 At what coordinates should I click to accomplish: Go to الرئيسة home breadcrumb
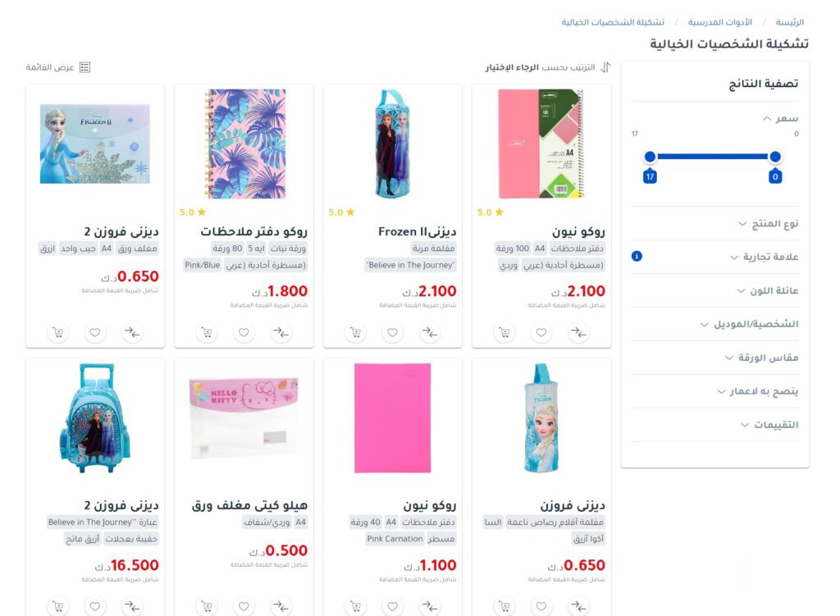[x=790, y=22]
